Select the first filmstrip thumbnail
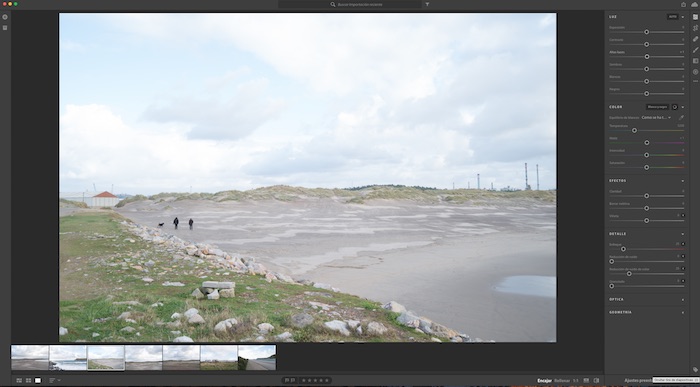 coord(30,358)
